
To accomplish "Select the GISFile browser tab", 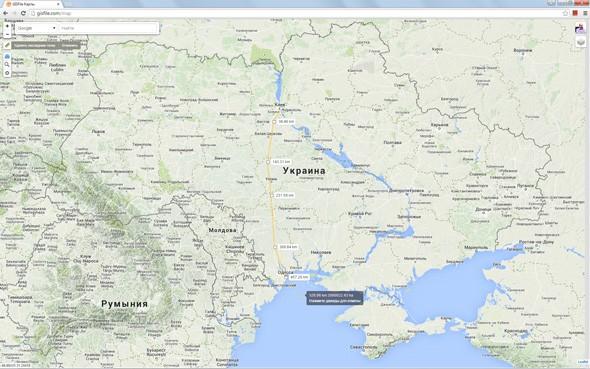I will [33, 4].
